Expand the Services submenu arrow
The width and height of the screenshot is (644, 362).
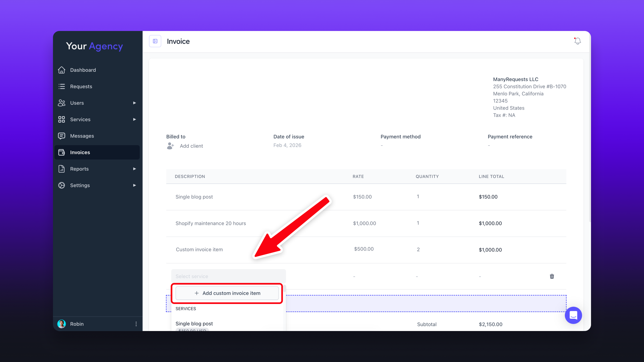[x=134, y=120]
